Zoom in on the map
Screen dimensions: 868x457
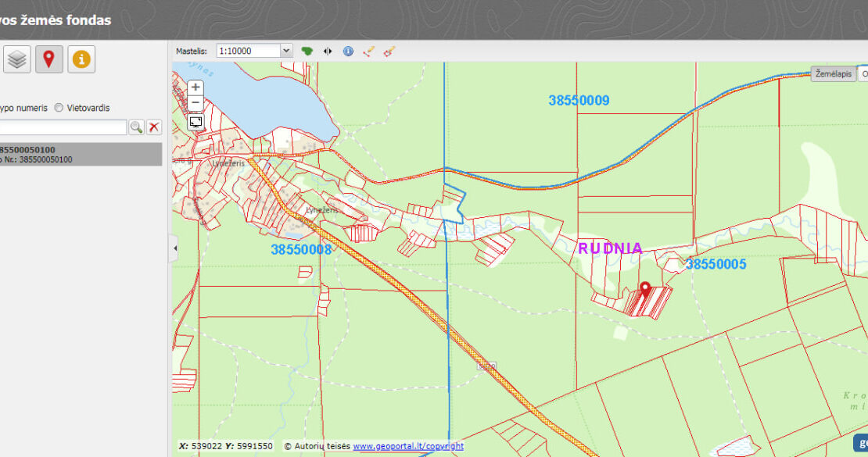tap(195, 87)
